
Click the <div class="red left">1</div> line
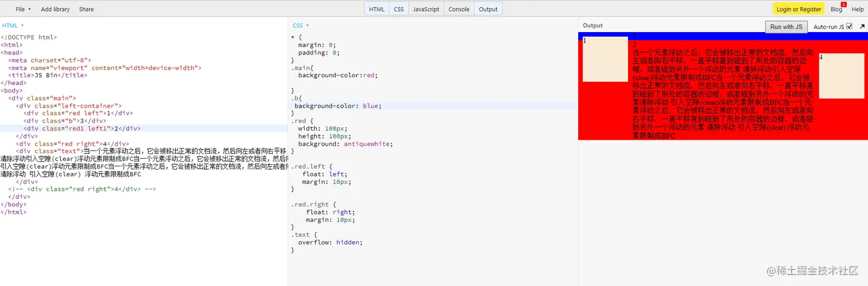78,113
